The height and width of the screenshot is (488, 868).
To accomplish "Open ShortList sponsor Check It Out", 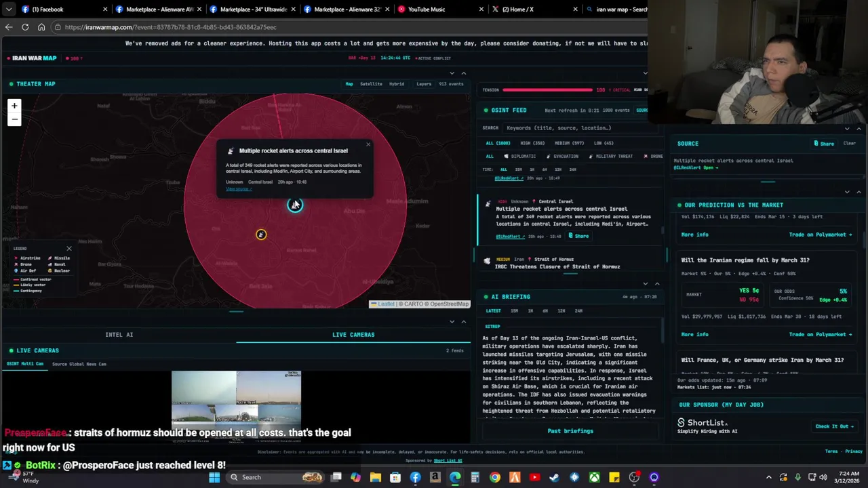I will [835, 426].
